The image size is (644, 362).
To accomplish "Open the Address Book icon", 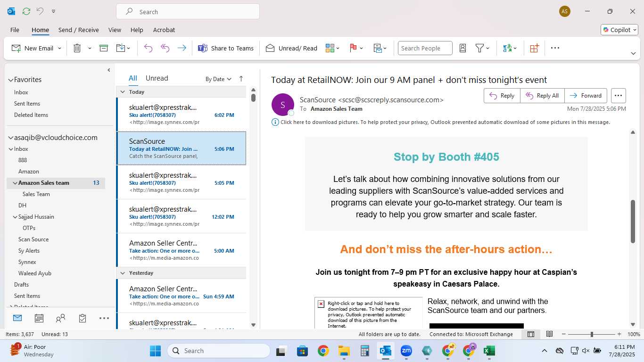I will point(462,48).
